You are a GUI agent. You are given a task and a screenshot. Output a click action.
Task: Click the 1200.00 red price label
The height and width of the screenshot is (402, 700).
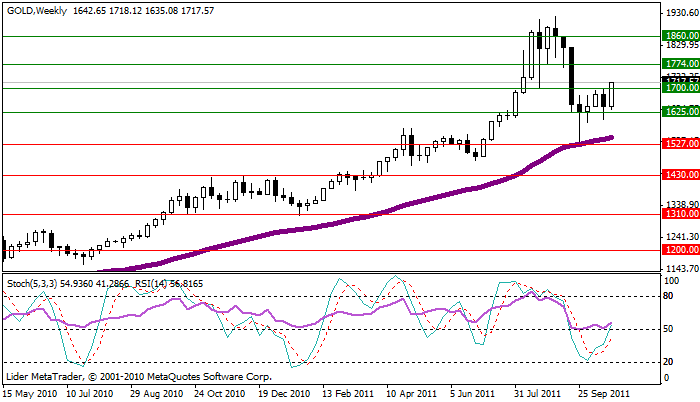[680, 250]
